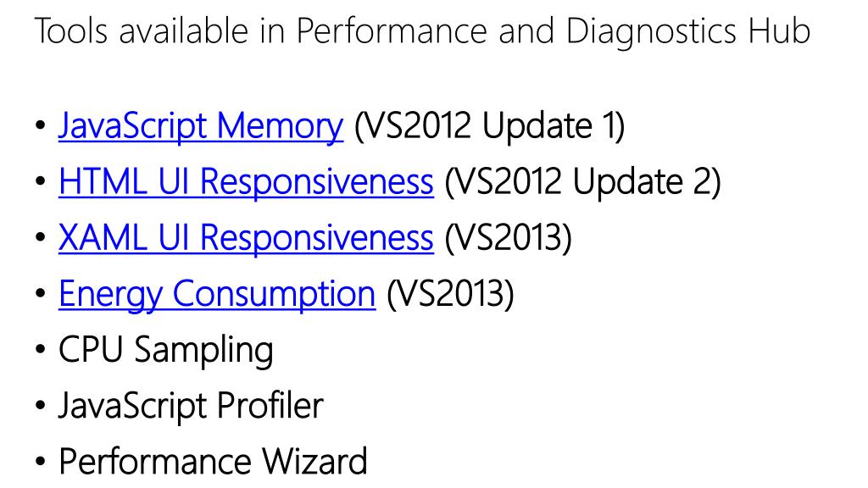This screenshot has height=488, width=868.
Task: Click the bullet before XAML UI Responsiveness
Action: [40, 237]
